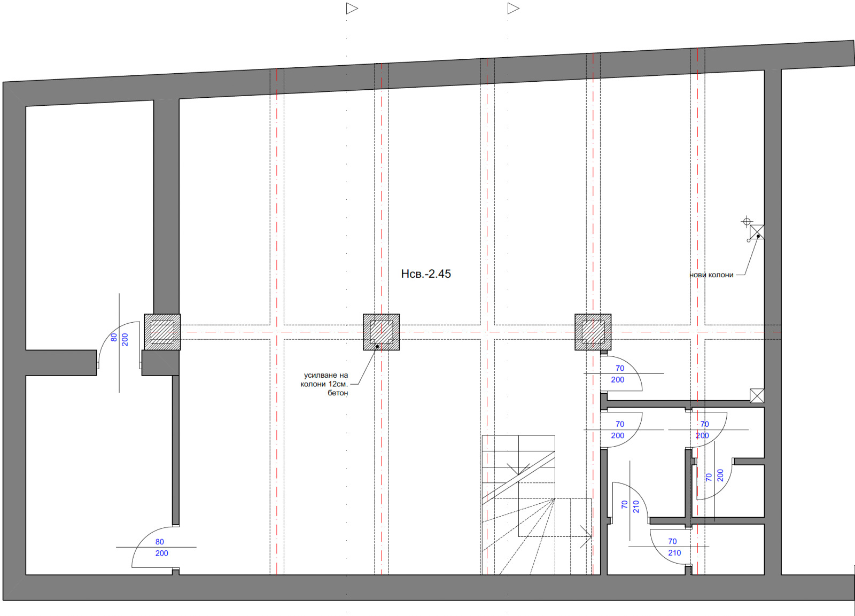855x616 pixels.
Task: Click the stair direction arrow head
Action: click(x=587, y=537)
